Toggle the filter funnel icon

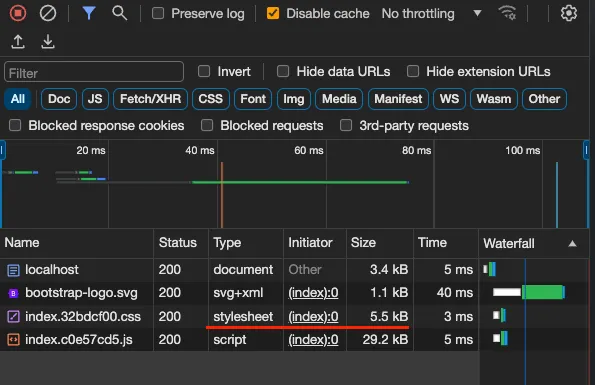click(x=89, y=13)
